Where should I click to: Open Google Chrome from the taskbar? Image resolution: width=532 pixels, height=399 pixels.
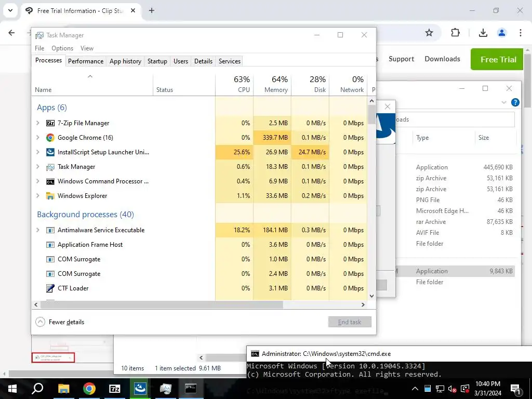[89, 389]
